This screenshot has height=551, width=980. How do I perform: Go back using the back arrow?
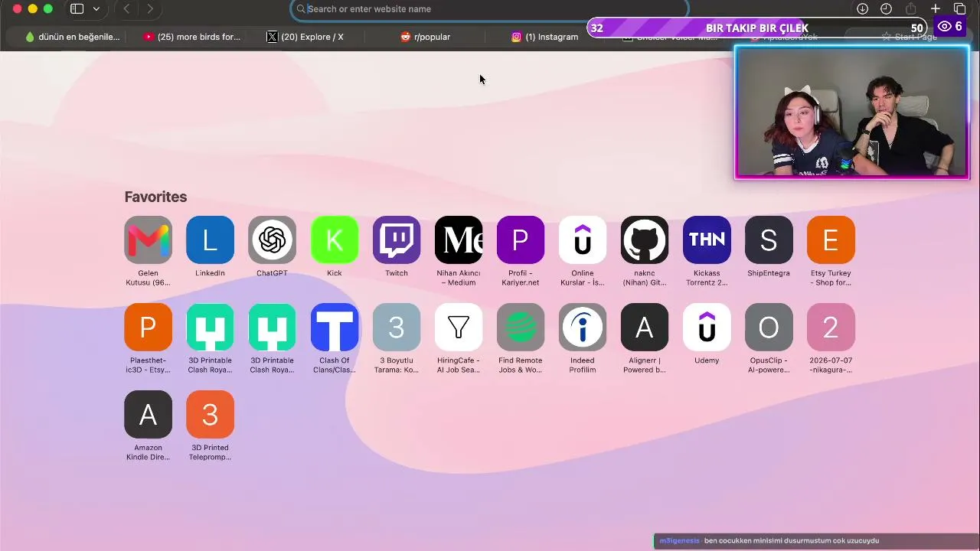point(126,8)
